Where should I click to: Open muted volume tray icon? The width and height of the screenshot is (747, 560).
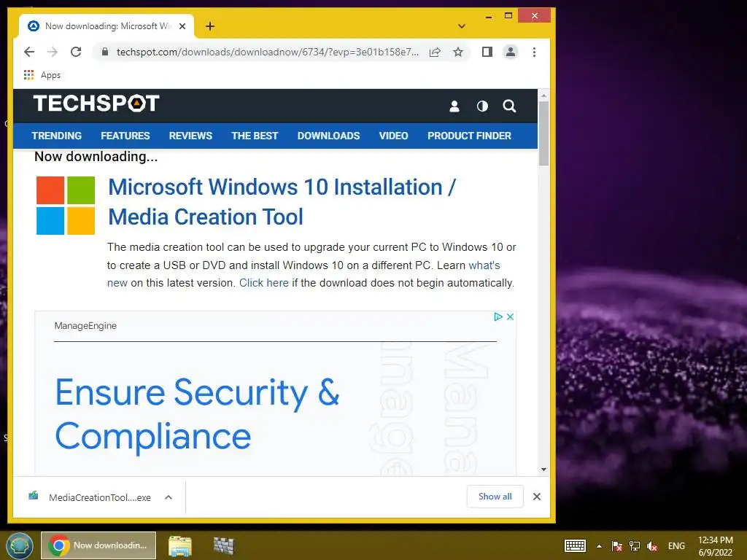[x=651, y=545]
